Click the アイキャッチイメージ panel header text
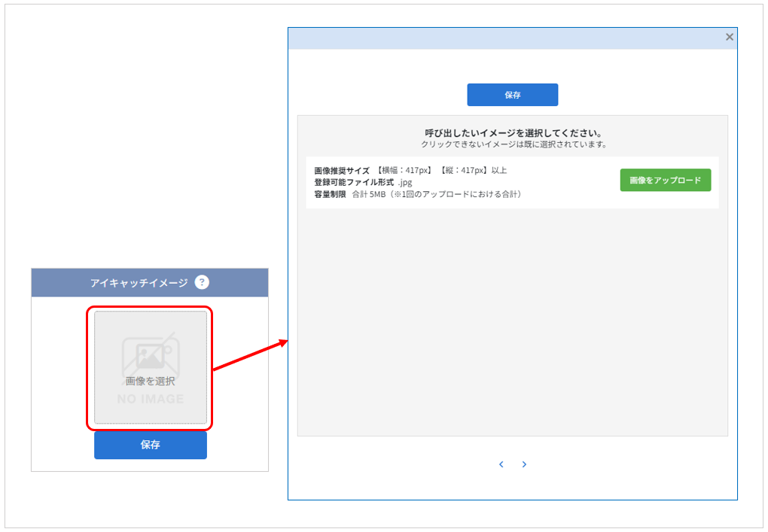768x532 pixels. tap(139, 283)
